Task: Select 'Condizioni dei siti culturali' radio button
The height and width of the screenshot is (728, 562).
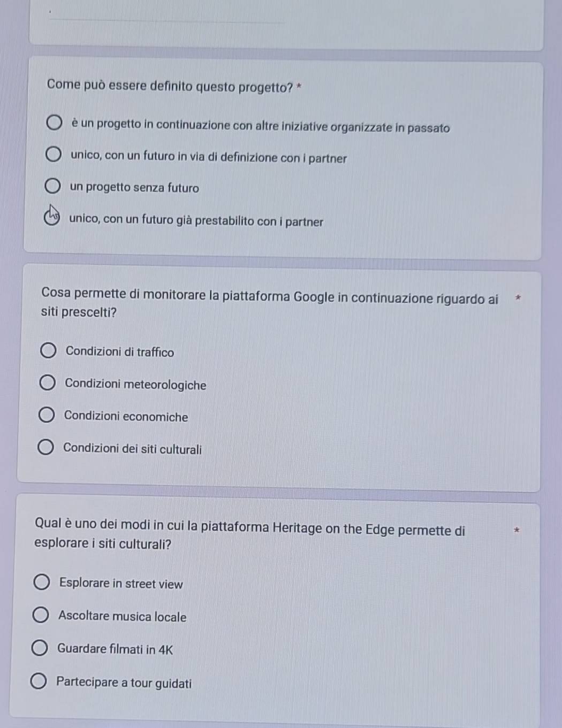Action: pos(45,448)
